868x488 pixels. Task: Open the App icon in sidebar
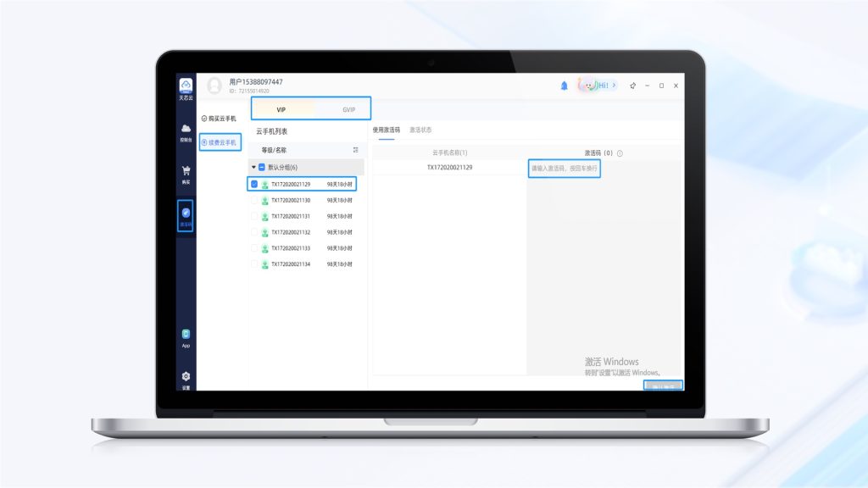186,335
